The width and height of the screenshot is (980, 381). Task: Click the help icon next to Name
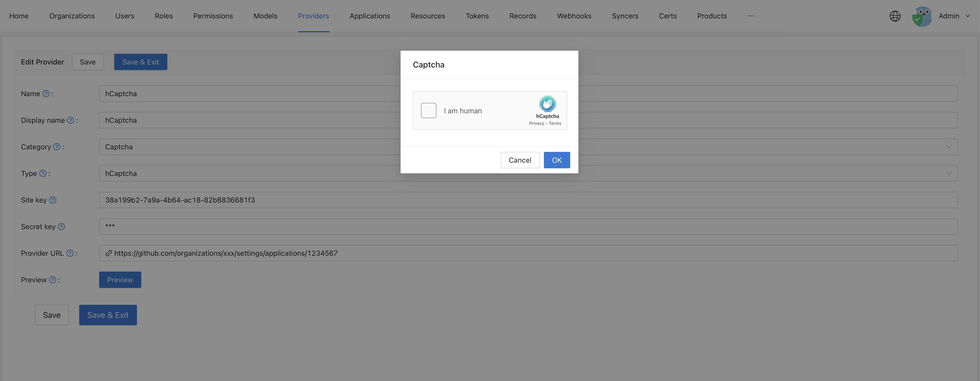pyautogui.click(x=46, y=93)
